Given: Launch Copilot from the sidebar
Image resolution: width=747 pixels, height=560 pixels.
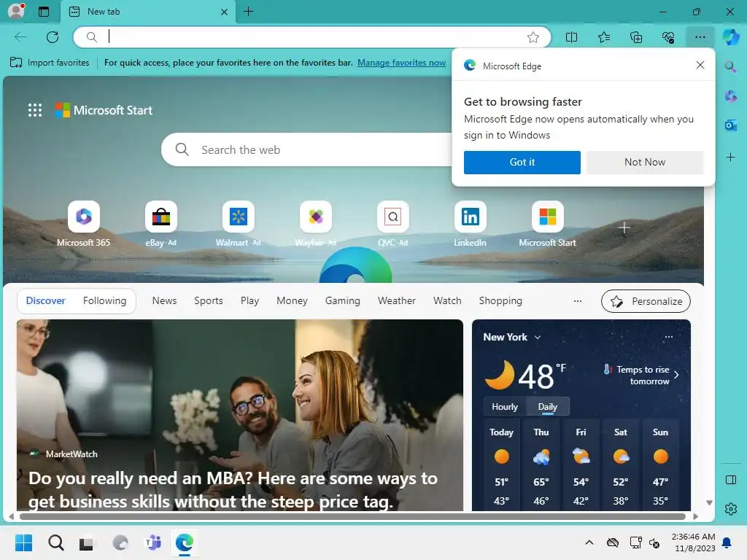Looking at the screenshot, I should 731,37.
